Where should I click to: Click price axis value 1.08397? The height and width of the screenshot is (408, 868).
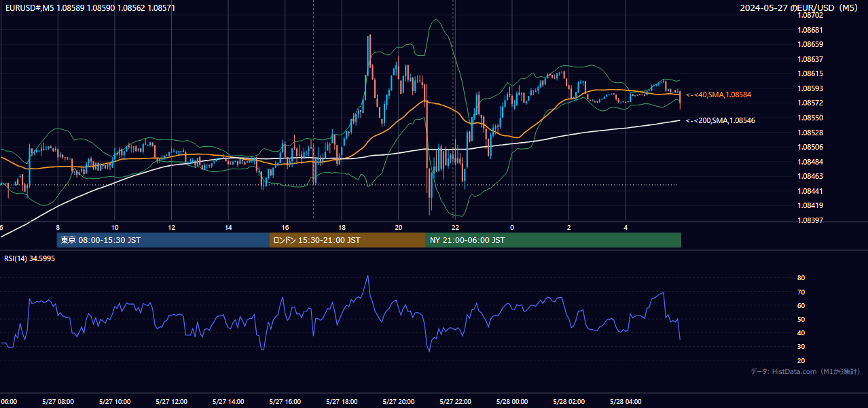coord(810,220)
